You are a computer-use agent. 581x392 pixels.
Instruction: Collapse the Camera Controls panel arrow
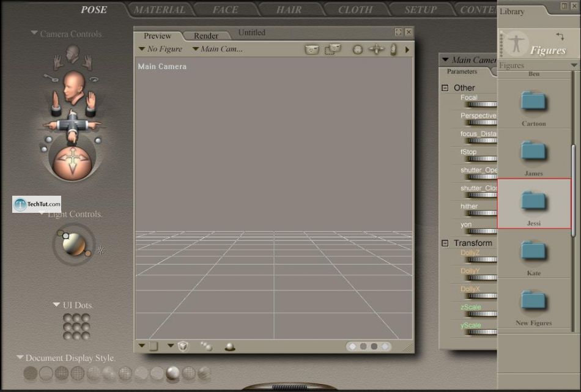[x=34, y=33]
